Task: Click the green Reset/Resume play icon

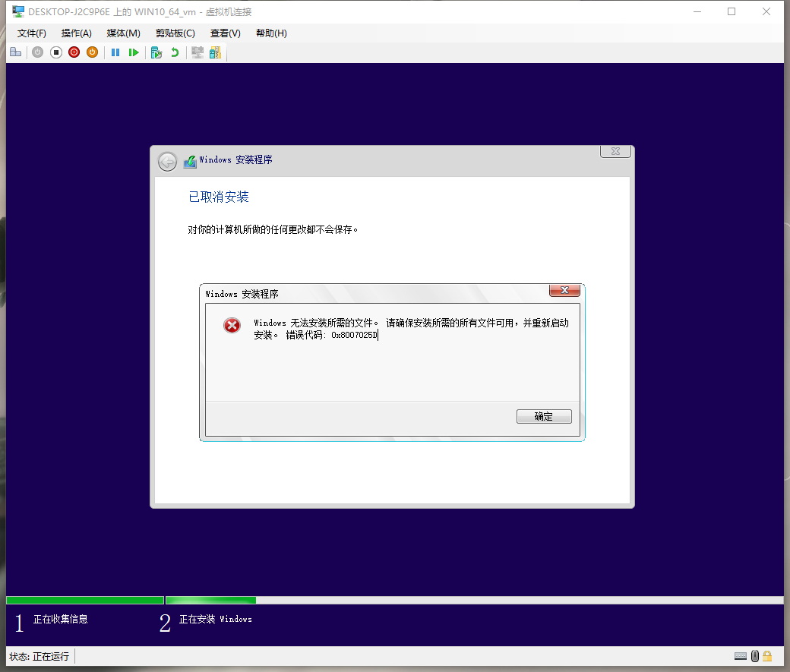Action: [x=134, y=52]
